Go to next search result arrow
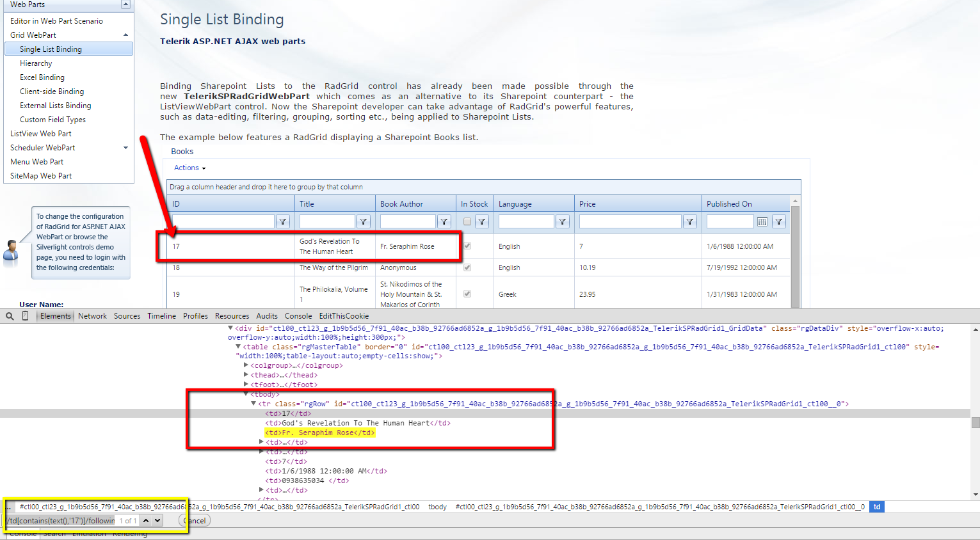The height and width of the screenshot is (540, 980). point(157,520)
